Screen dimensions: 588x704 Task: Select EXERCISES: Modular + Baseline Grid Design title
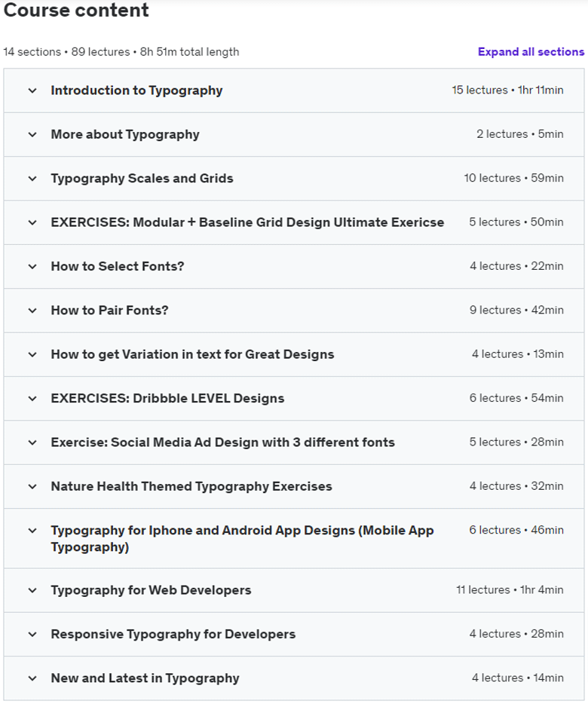[x=247, y=222]
